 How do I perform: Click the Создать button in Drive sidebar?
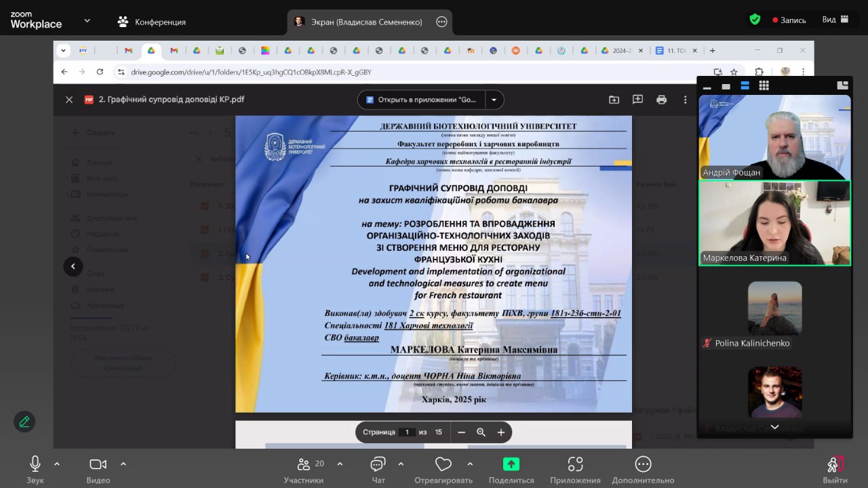[x=94, y=133]
